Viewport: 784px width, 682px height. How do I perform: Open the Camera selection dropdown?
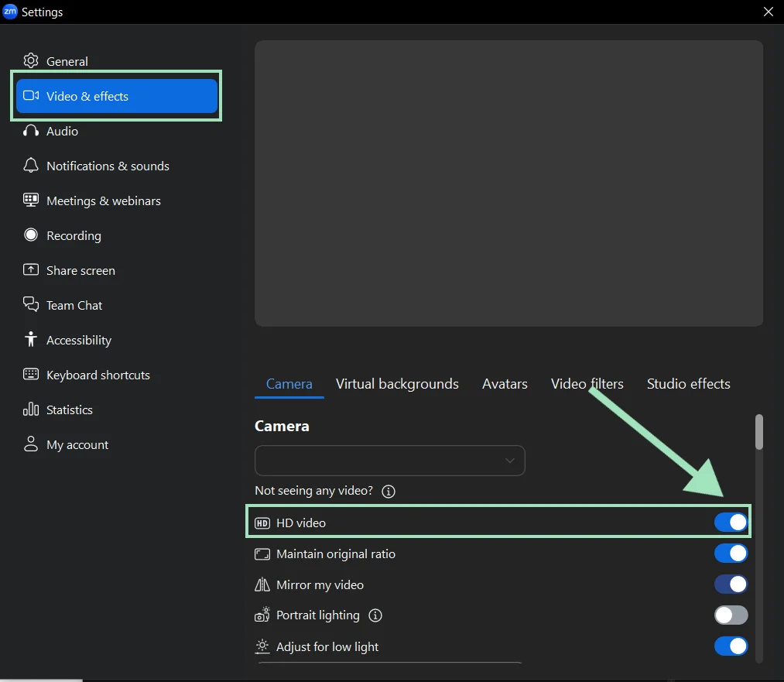pos(389,461)
